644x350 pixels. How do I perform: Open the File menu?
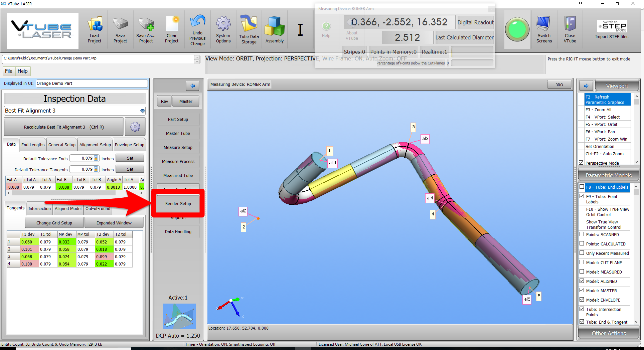point(9,71)
